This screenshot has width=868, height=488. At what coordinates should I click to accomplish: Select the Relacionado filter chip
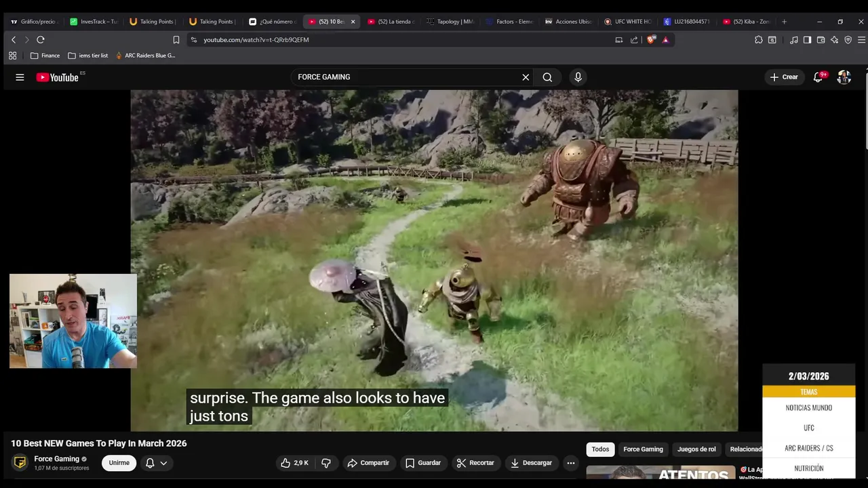click(744, 449)
